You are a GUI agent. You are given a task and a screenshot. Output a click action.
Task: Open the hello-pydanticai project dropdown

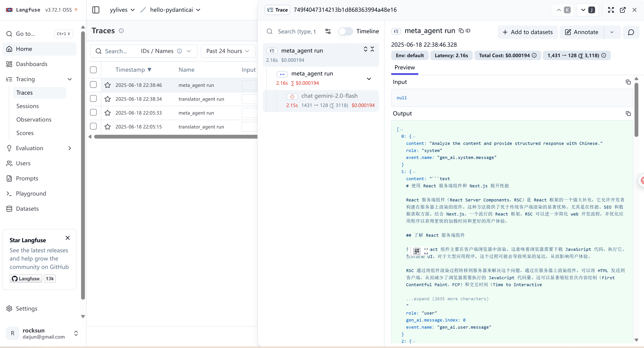point(175,10)
